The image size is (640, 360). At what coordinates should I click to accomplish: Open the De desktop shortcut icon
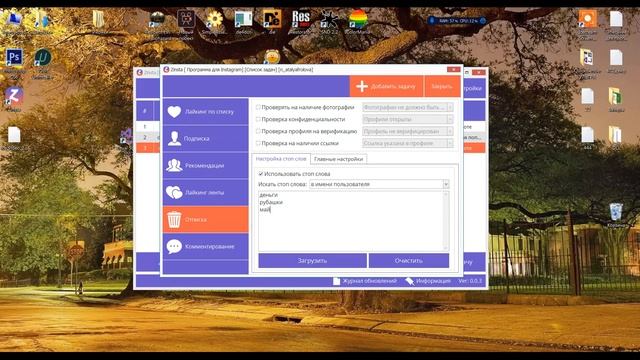[x=271, y=19]
